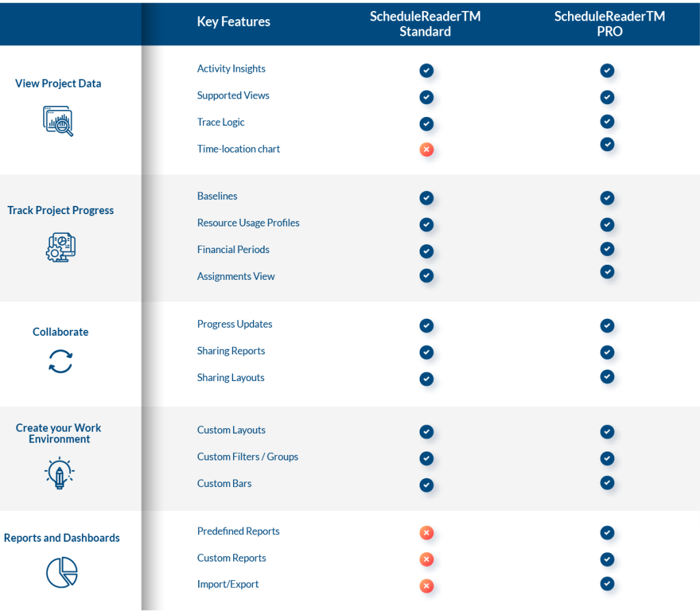Screen dimensions: 700x615
Task: Open the Trace Logic feature link
Action: 221,122
